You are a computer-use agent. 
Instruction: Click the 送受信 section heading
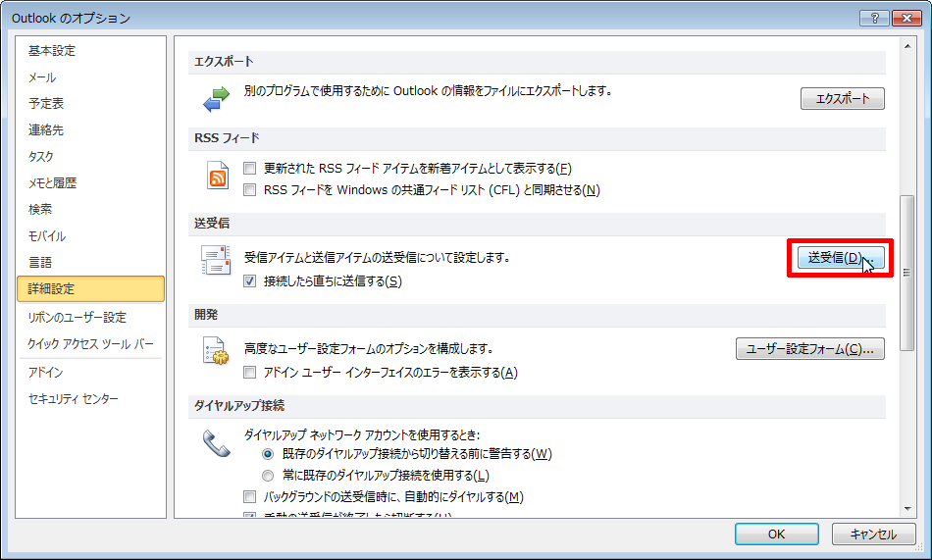pyautogui.click(x=212, y=224)
